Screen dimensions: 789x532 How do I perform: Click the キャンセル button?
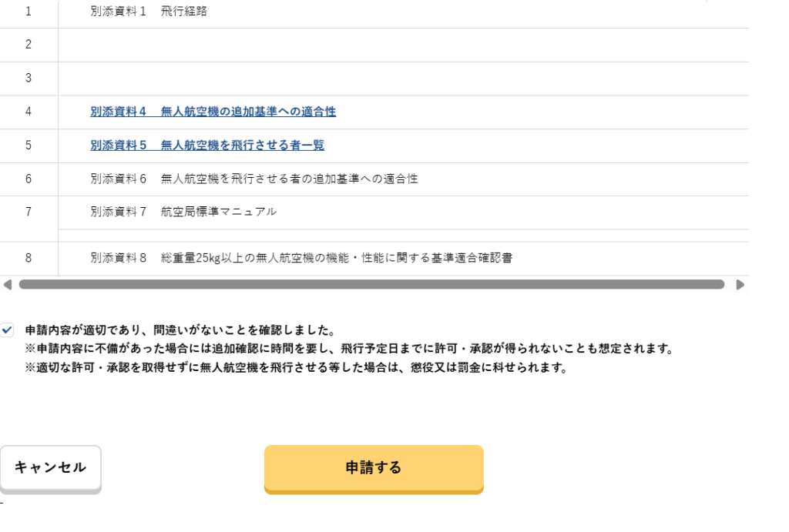(50, 467)
